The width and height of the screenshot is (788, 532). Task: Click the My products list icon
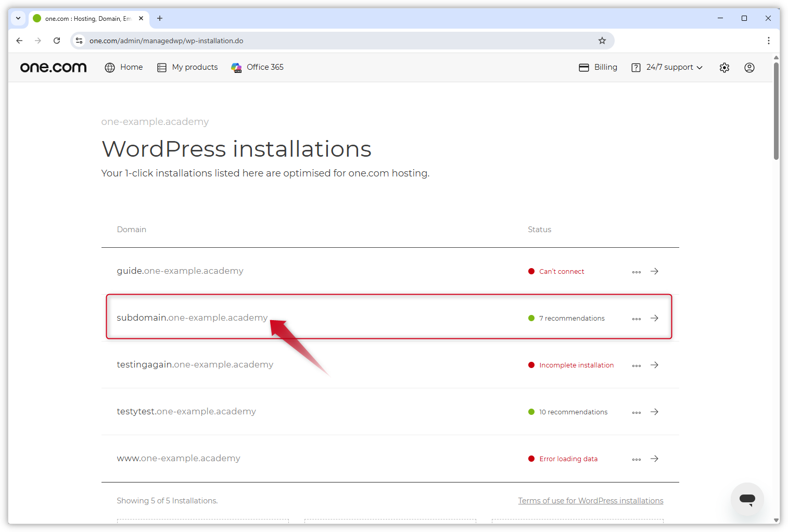click(162, 68)
